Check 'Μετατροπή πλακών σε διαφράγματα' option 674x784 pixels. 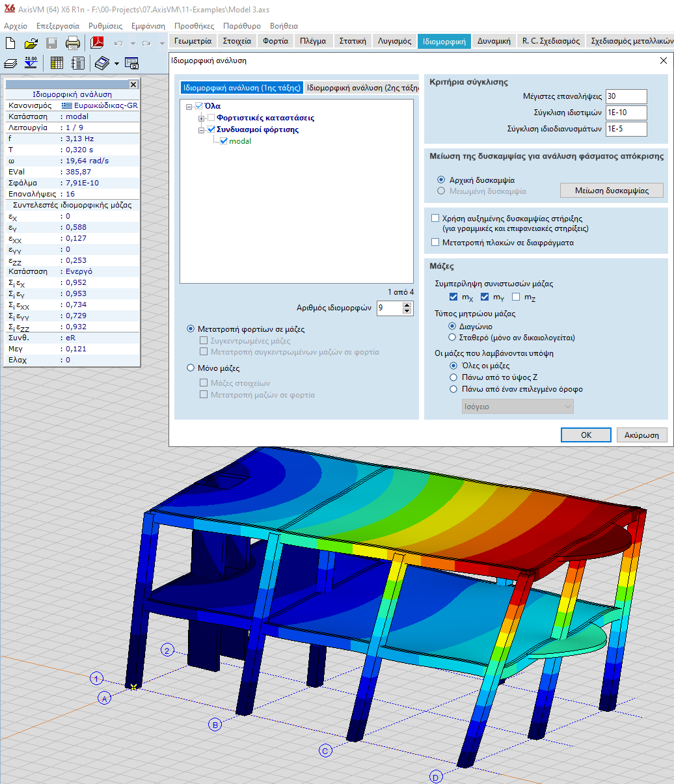(x=435, y=243)
